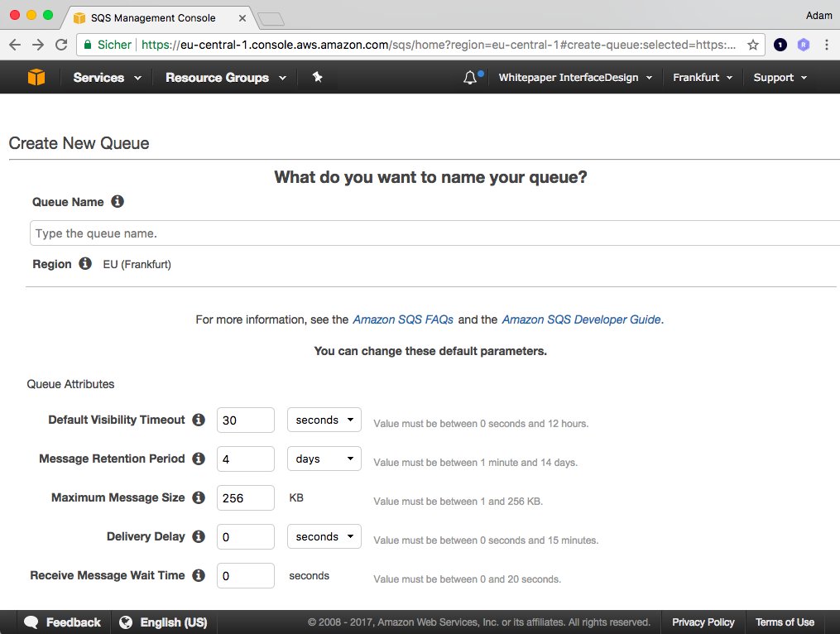The width and height of the screenshot is (840, 634).
Task: Click the Feedback speech bubble icon
Action: click(31, 622)
